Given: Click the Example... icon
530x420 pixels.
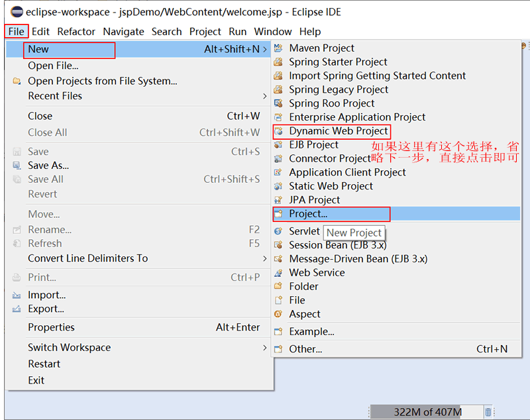Looking at the screenshot, I should (x=278, y=331).
